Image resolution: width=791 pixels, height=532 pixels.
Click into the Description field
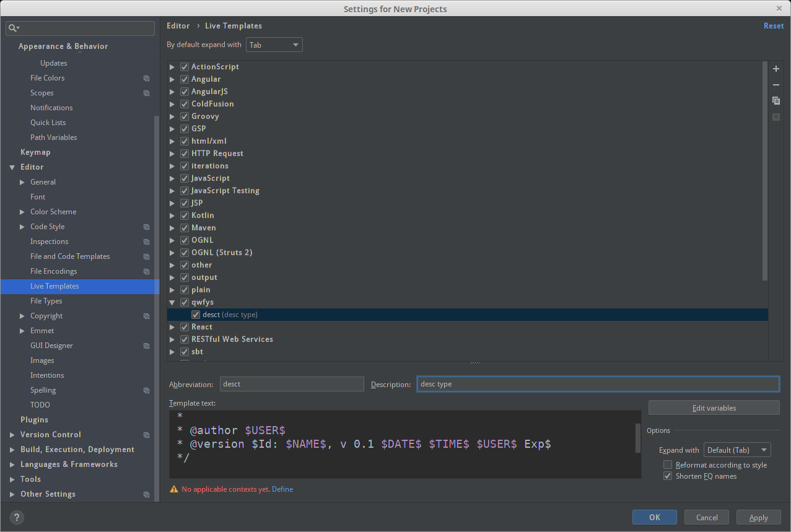[x=598, y=384]
